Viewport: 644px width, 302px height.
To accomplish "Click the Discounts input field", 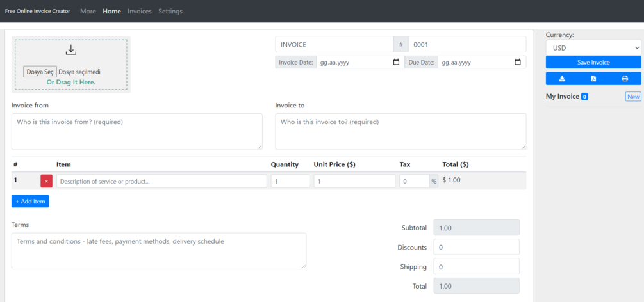I will tap(476, 247).
